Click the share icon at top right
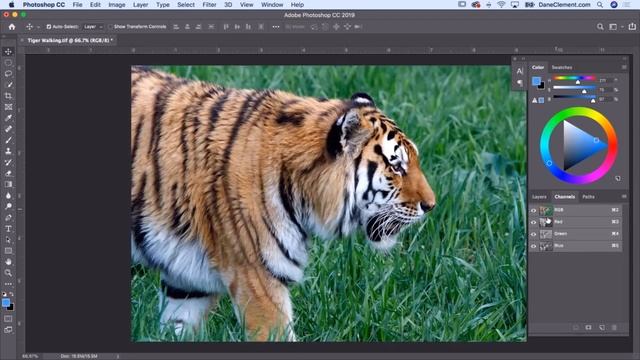Screen dimensions: 640x360 pos(632,27)
